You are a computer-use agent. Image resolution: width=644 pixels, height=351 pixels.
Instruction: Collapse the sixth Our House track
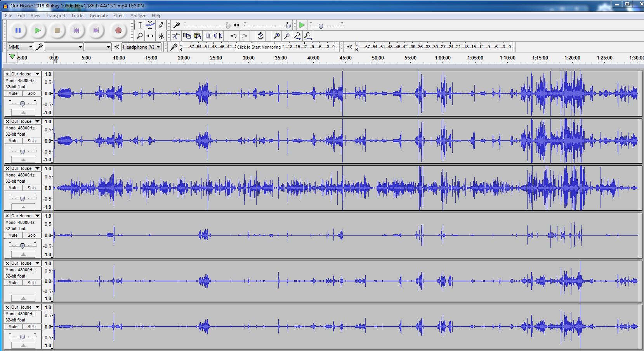[x=23, y=345]
